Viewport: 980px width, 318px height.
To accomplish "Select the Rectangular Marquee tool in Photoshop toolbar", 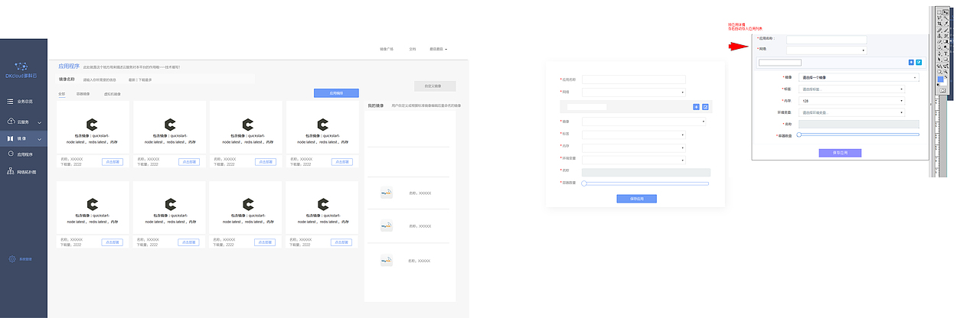I will pyautogui.click(x=939, y=11).
